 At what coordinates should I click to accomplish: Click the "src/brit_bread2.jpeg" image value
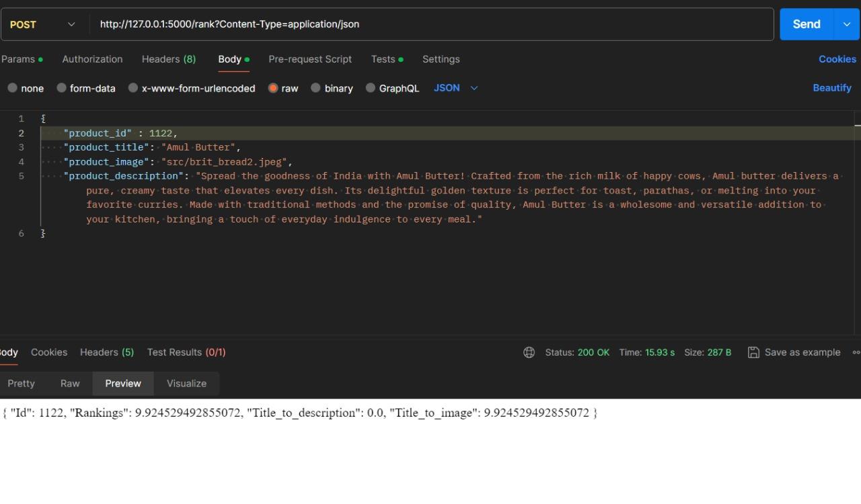pyautogui.click(x=224, y=162)
